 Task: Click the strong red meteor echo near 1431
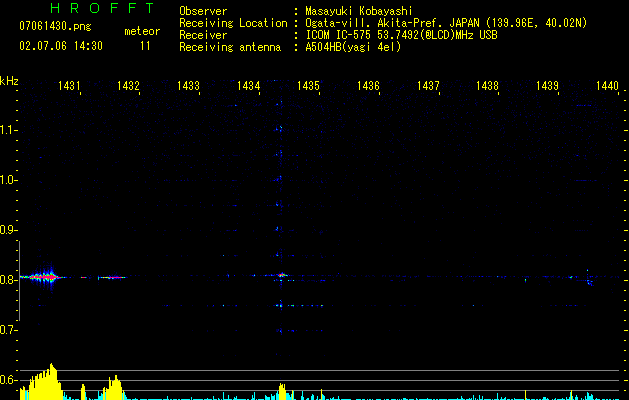[x=43, y=277]
